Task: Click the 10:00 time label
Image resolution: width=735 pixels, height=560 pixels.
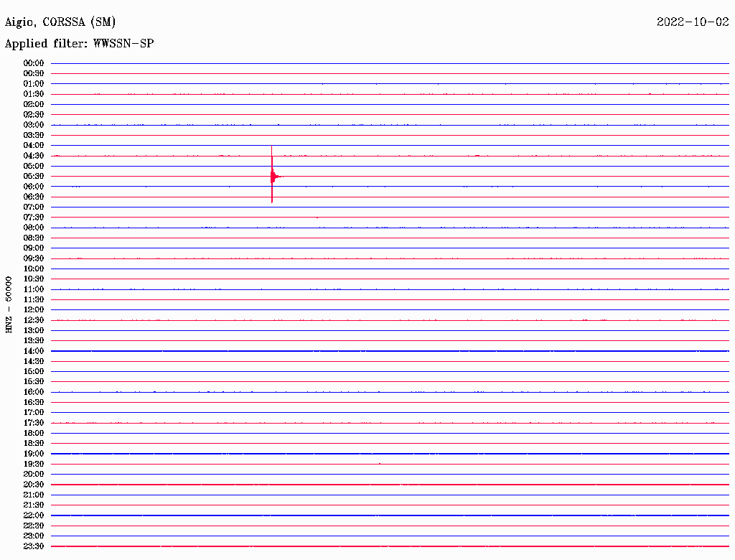Action: pos(34,269)
